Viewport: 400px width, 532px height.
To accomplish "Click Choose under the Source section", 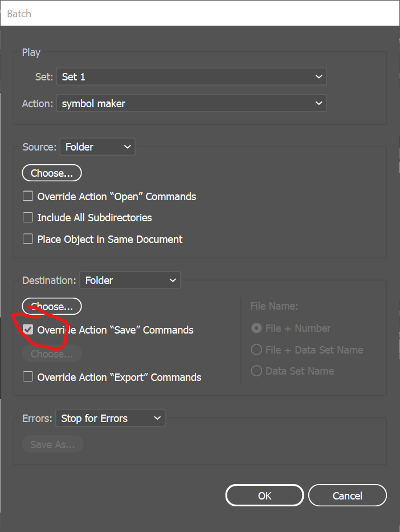I will point(51,173).
